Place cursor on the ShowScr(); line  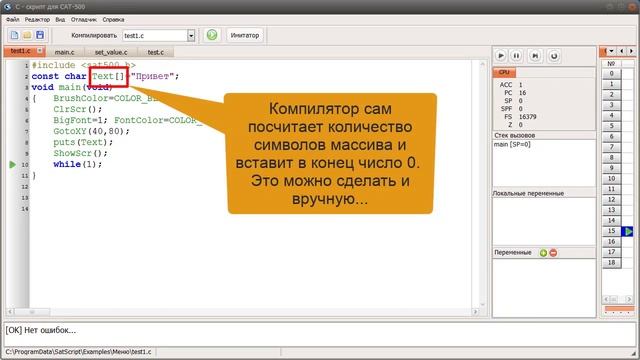pos(80,153)
